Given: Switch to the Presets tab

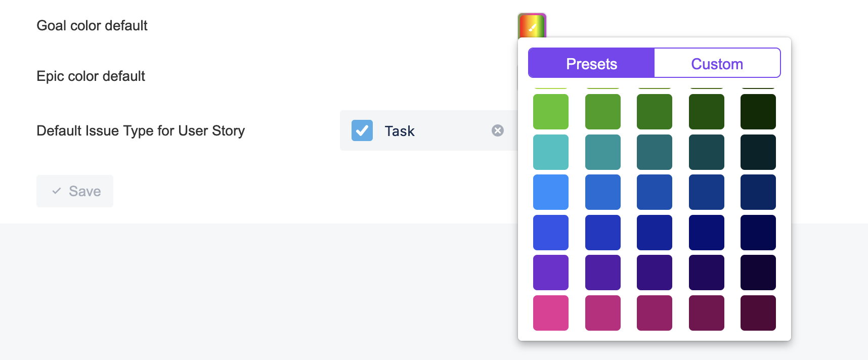Looking at the screenshot, I should [x=591, y=63].
